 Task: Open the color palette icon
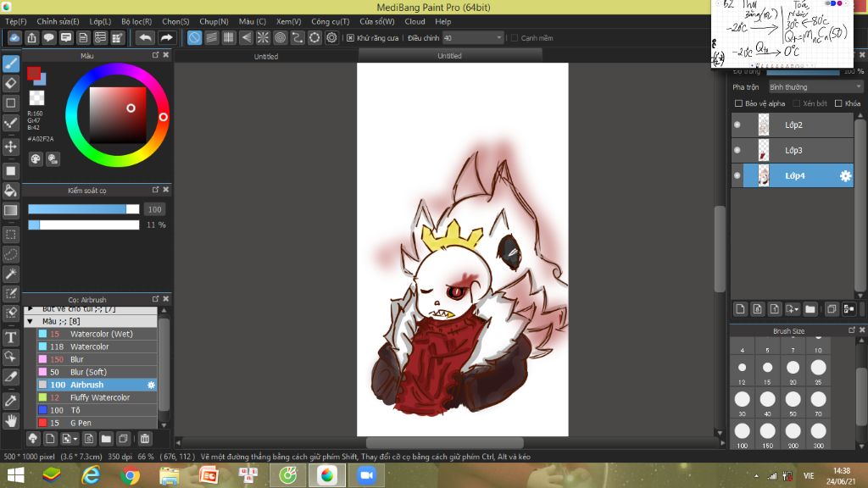(36, 158)
